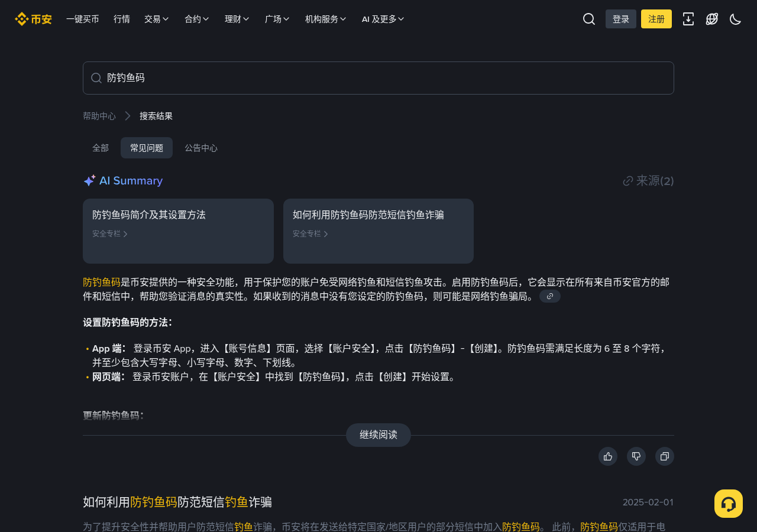This screenshot has width=757, height=532.
Task: Click the thumbs down feedback icon
Action: (636, 456)
